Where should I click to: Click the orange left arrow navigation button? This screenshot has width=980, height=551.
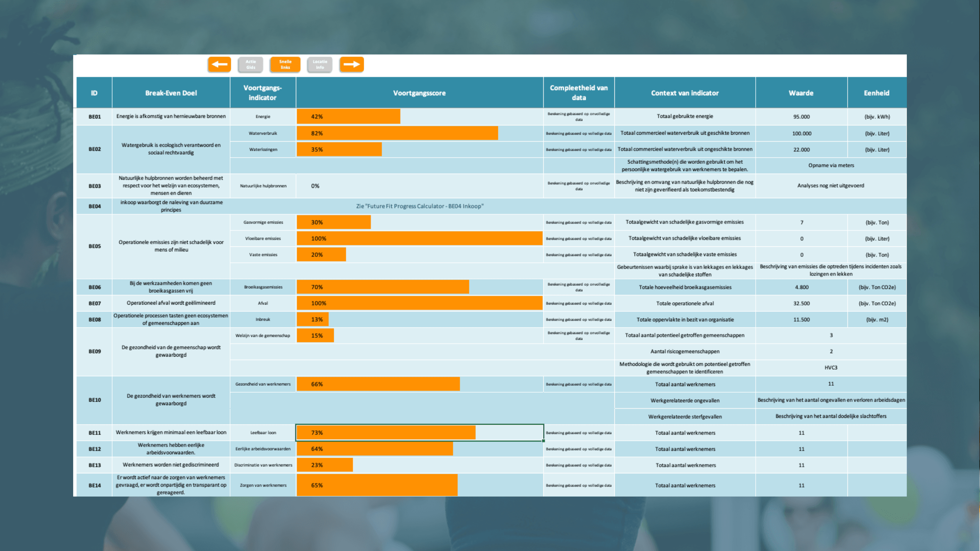click(219, 64)
